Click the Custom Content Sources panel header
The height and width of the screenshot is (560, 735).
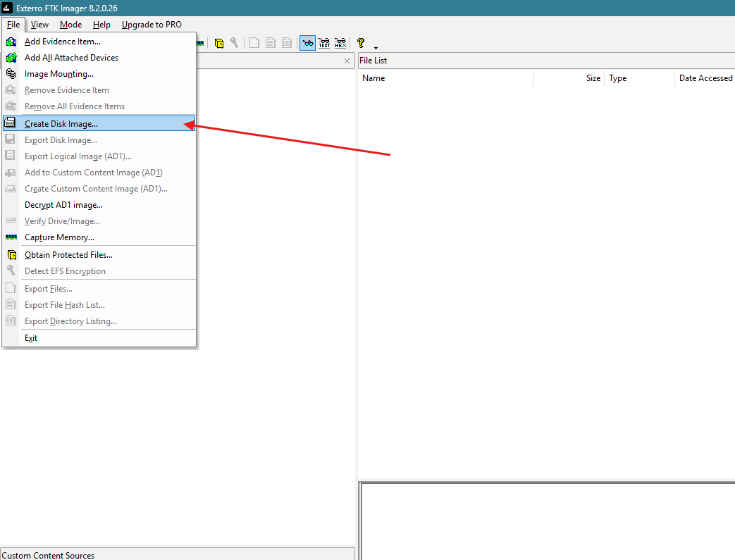click(x=178, y=555)
